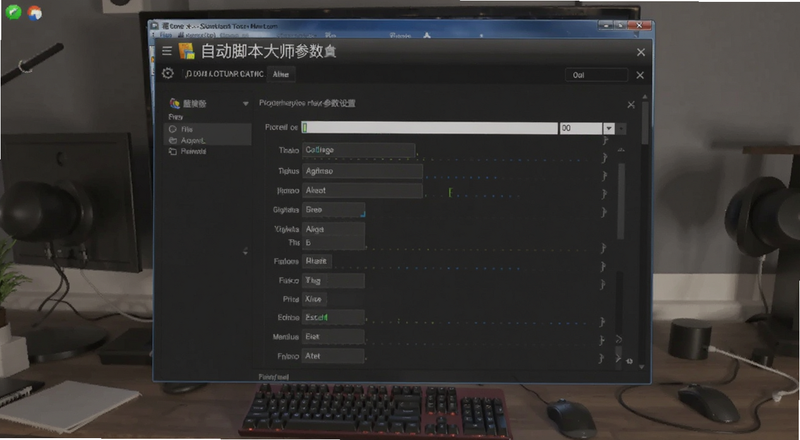Click the row action icon for the Ttig field
The width and height of the screenshot is (800, 440).
coord(603,284)
